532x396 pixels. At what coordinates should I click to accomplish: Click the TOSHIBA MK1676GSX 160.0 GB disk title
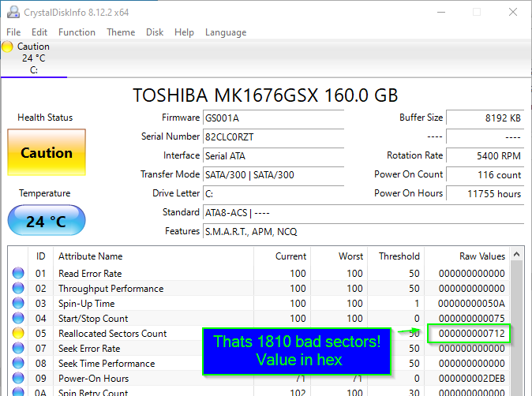265,95
